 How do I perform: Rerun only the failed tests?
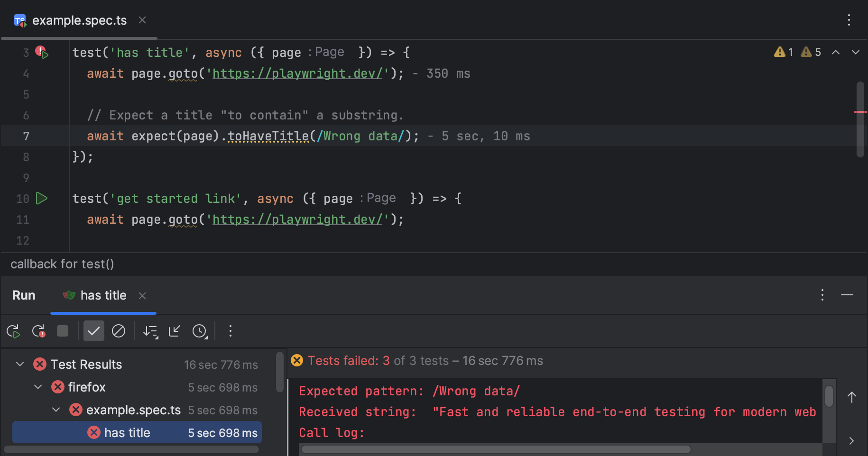(38, 331)
